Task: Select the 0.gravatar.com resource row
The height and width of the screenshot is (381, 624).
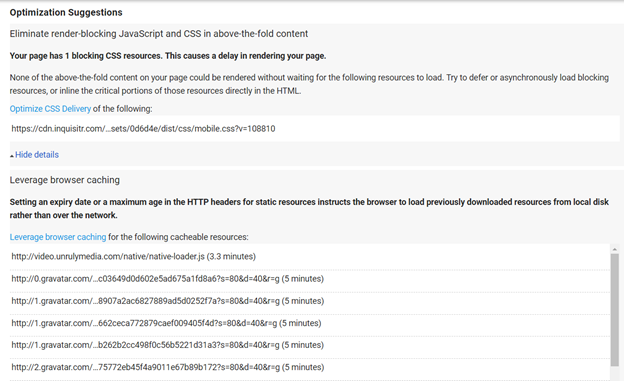Action: click(x=310, y=279)
